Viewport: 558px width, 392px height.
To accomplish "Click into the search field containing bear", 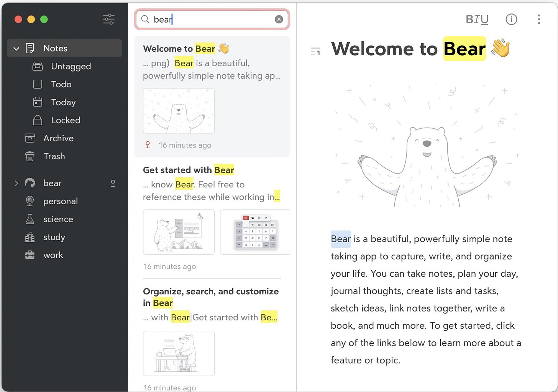I will tap(212, 19).
